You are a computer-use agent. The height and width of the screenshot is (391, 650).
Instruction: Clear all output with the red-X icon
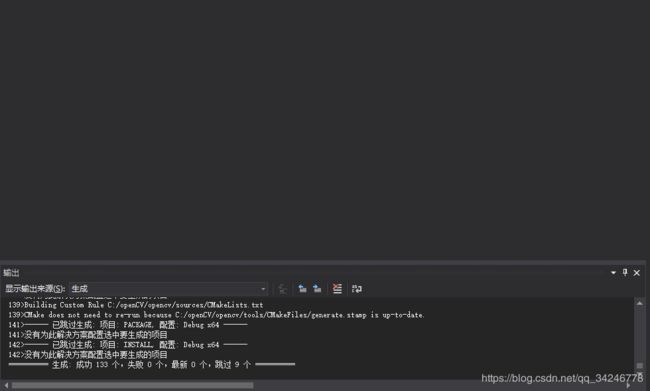pyautogui.click(x=337, y=289)
